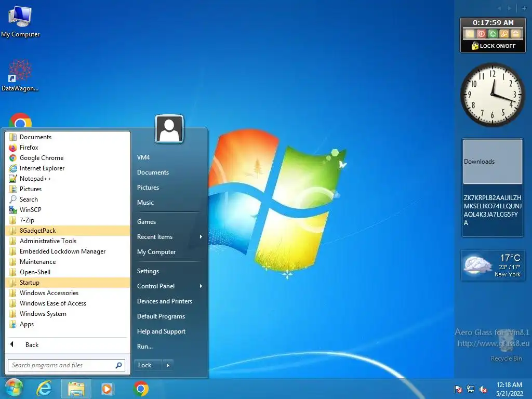The image size is (532, 399).
Task: Open the media player taskbar icon
Action: [107, 389]
